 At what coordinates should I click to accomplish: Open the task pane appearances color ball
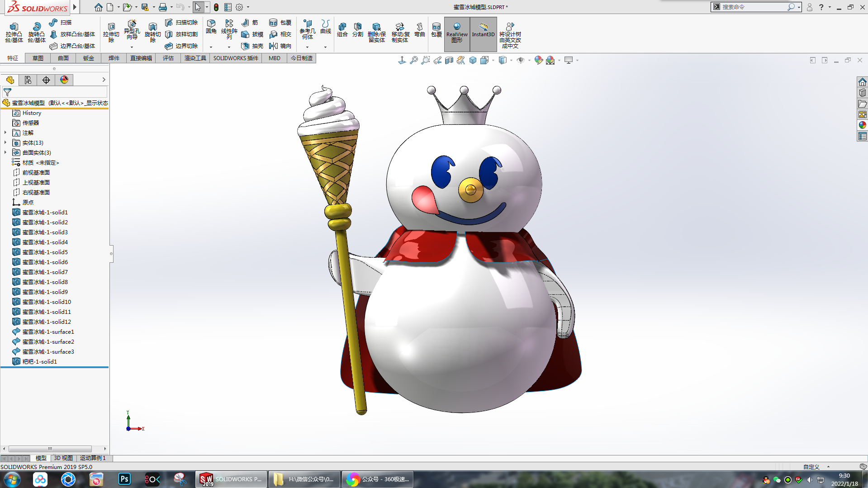coord(862,125)
